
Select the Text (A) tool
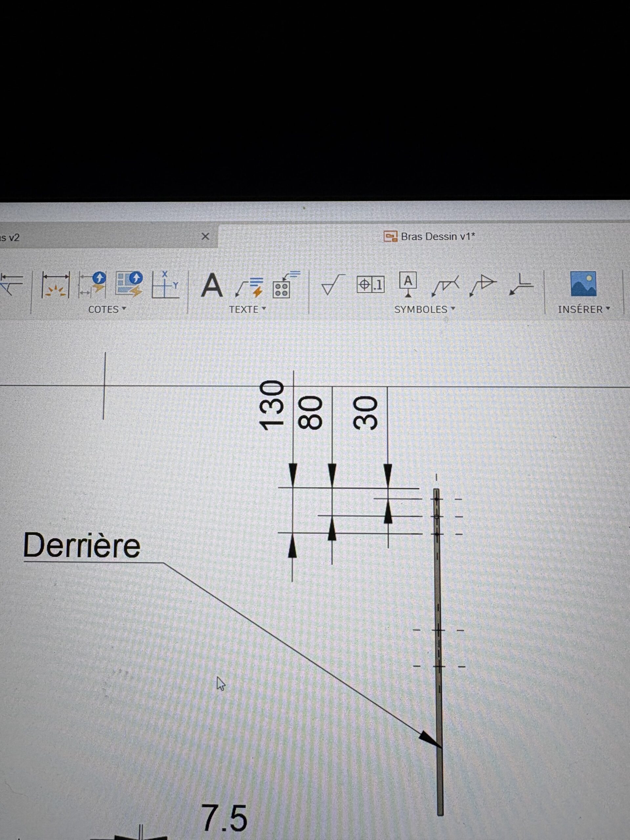212,285
